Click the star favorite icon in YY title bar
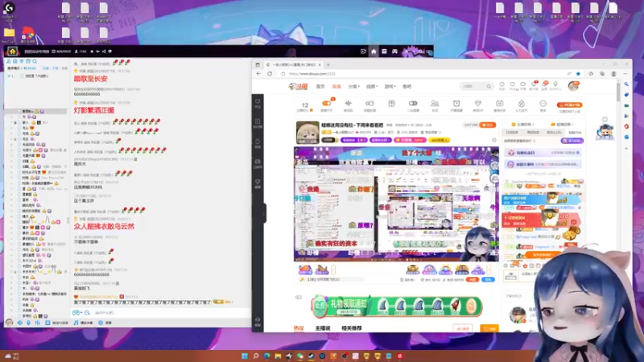Viewport: 644px width, 362px height. click(x=92, y=51)
